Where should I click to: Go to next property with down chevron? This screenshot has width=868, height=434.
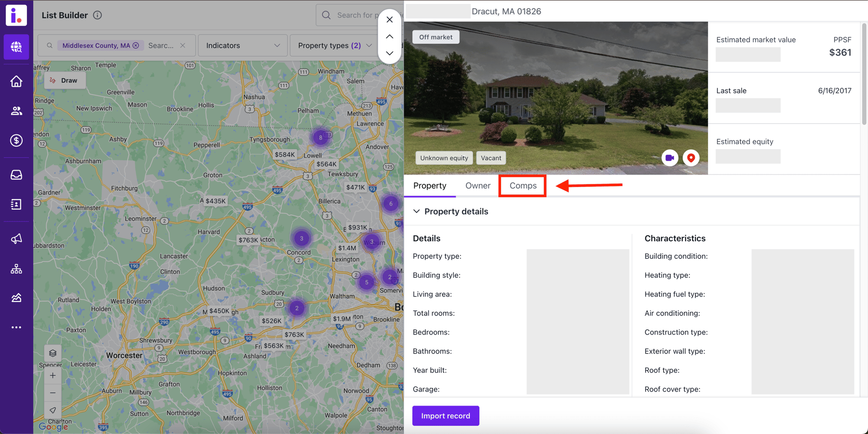click(x=390, y=53)
